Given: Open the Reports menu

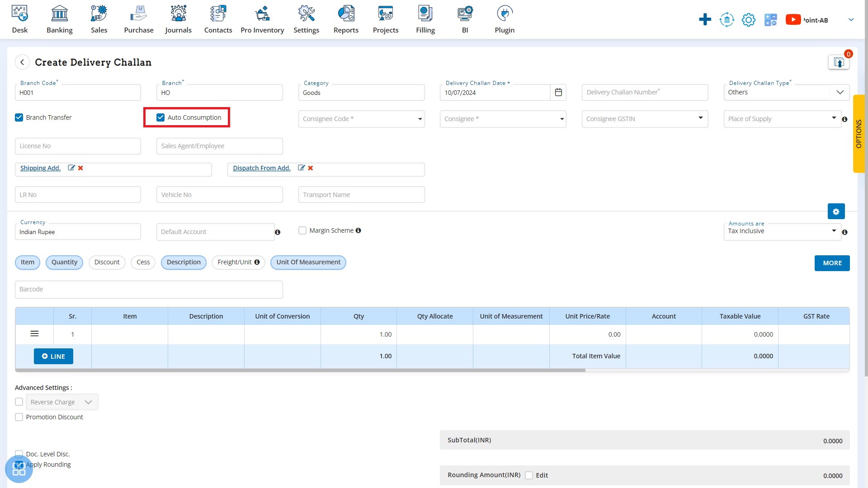Looking at the screenshot, I should pyautogui.click(x=346, y=19).
